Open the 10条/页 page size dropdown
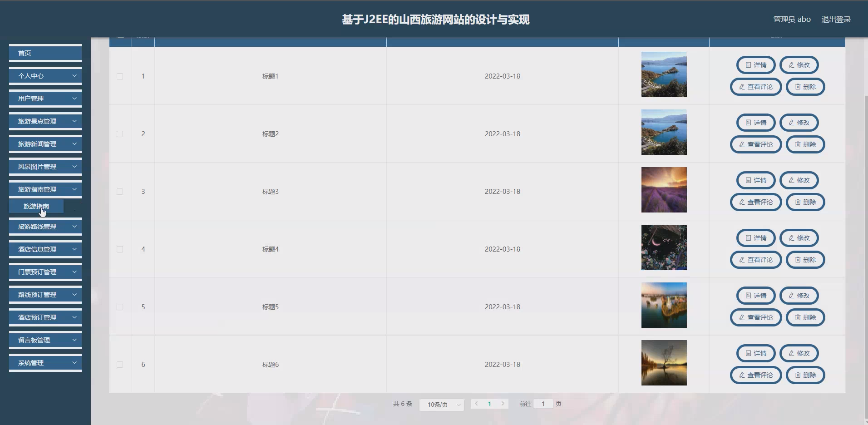The width and height of the screenshot is (868, 425). click(441, 404)
